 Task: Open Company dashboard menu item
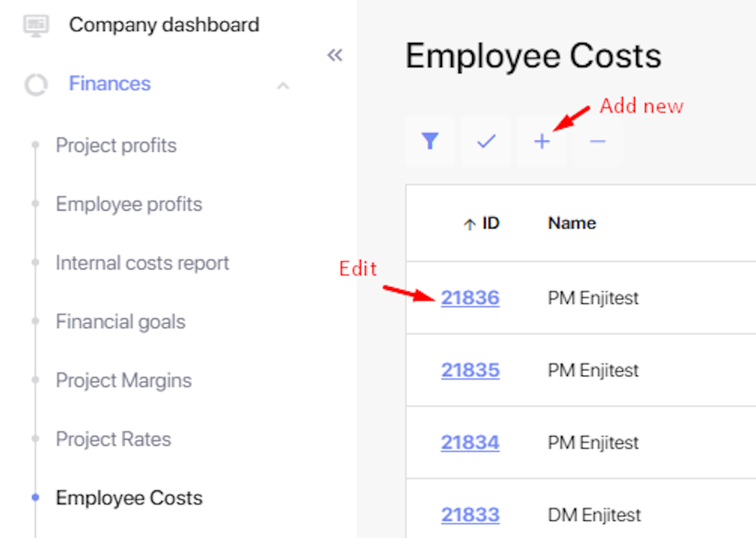coord(163,25)
